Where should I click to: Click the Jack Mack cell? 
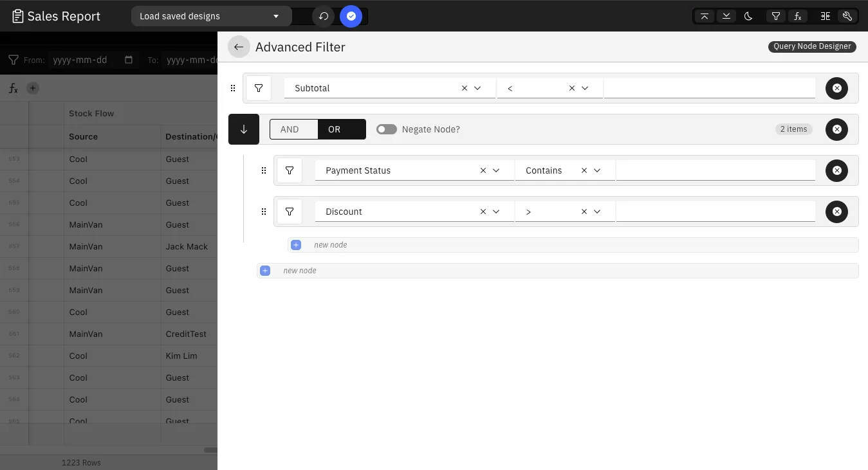pos(187,246)
